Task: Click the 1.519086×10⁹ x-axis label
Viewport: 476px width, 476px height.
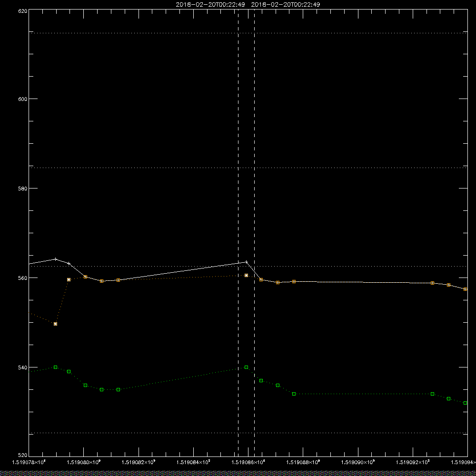Action: click(248, 462)
